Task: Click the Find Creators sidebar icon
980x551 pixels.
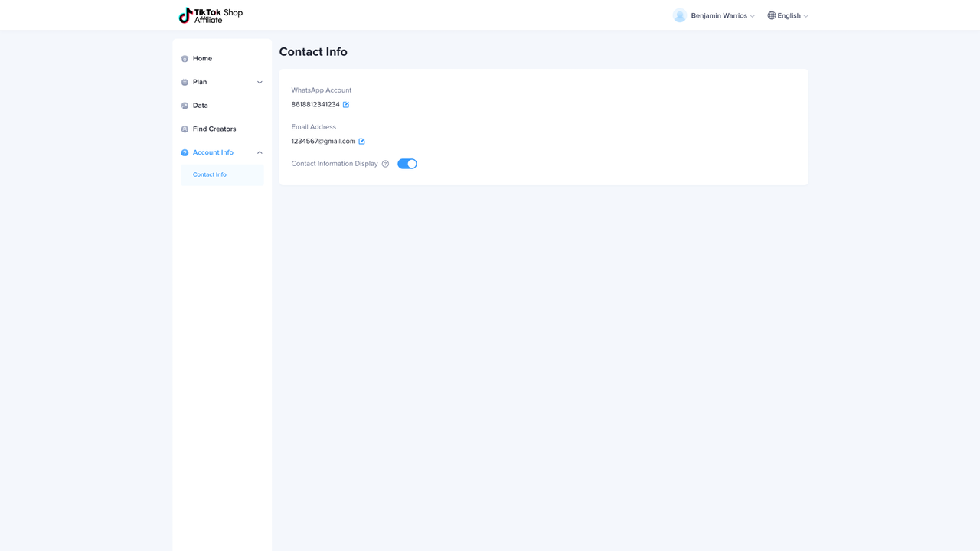Action: coord(185,129)
